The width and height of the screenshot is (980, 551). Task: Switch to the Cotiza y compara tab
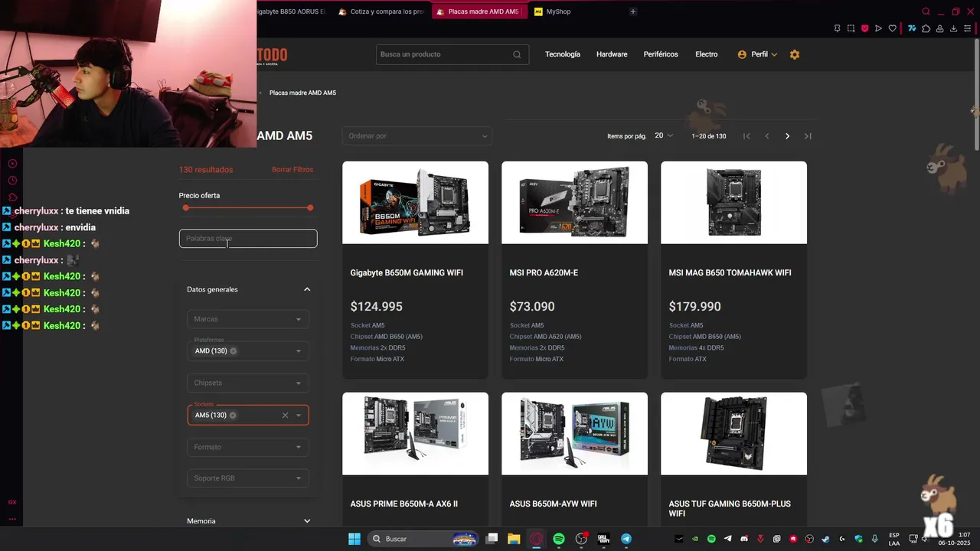pyautogui.click(x=381, y=11)
